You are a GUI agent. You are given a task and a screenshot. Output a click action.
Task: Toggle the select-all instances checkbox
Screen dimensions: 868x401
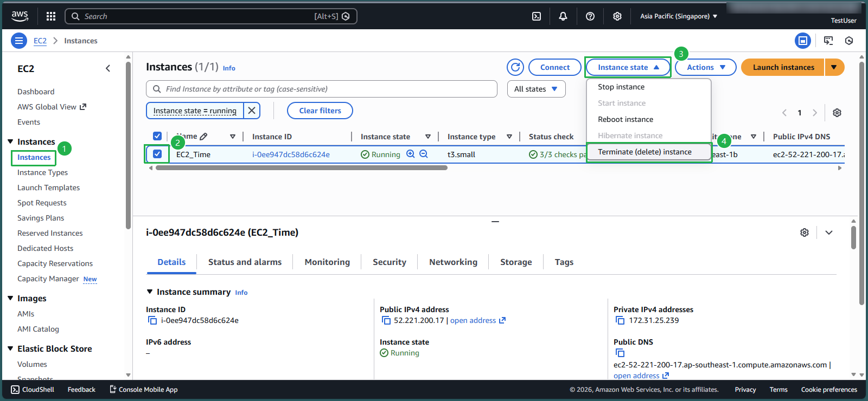pos(157,136)
